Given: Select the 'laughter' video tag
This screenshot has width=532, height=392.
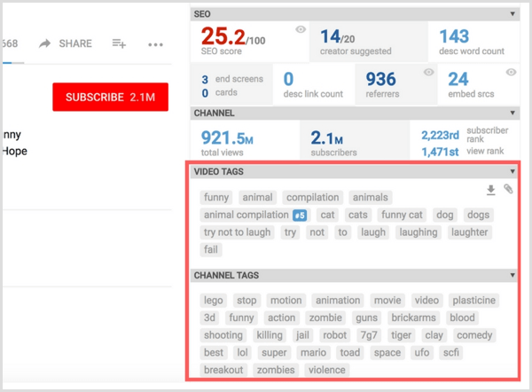Looking at the screenshot, I should click(469, 232).
